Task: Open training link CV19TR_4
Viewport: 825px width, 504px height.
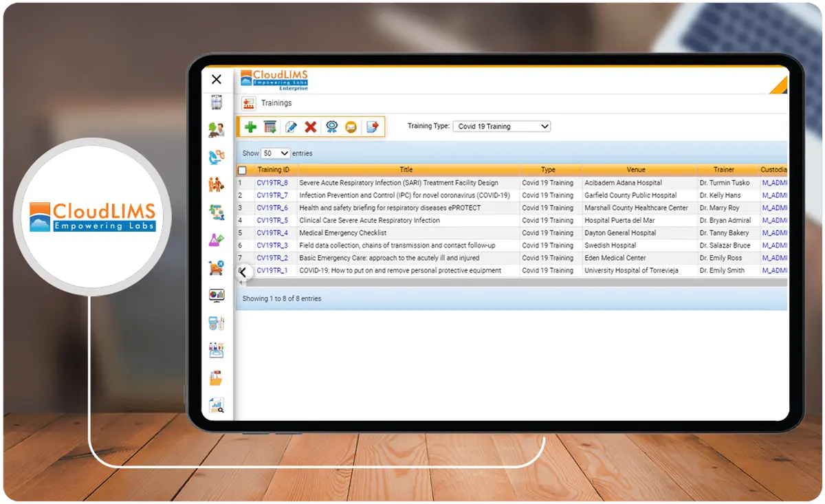Action: 272,232
